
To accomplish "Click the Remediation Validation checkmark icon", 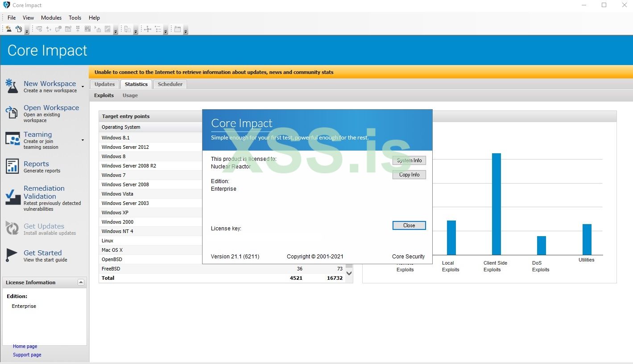I will pyautogui.click(x=12, y=197).
